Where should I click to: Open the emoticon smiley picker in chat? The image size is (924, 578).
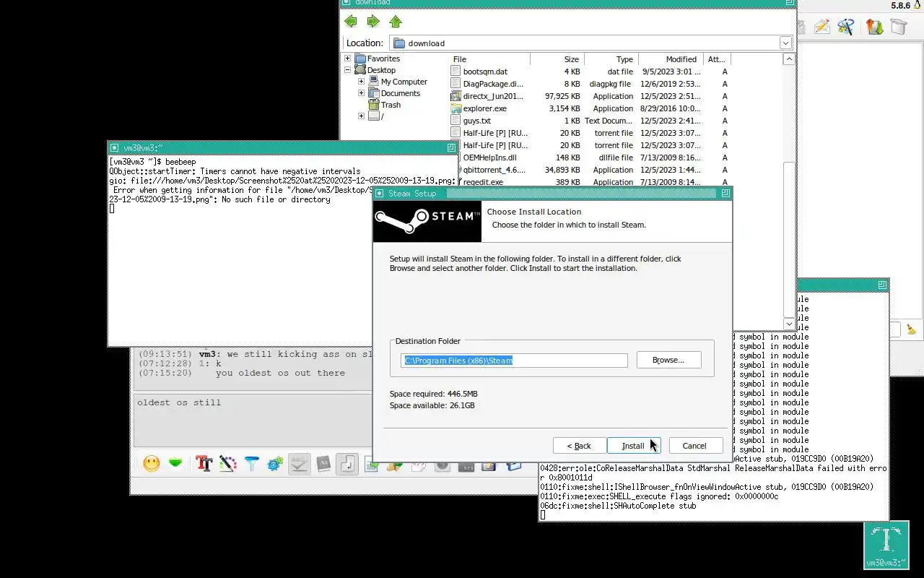tap(151, 464)
